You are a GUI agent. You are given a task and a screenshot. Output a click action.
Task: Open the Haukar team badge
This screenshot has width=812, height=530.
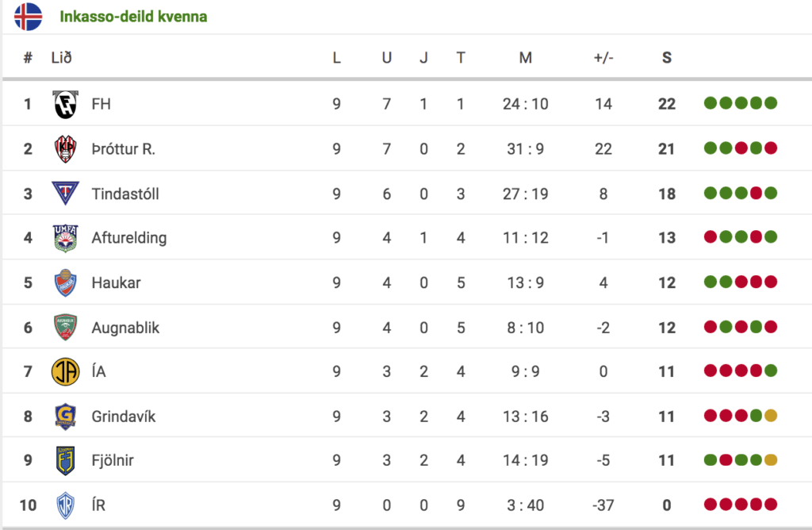tap(65, 282)
